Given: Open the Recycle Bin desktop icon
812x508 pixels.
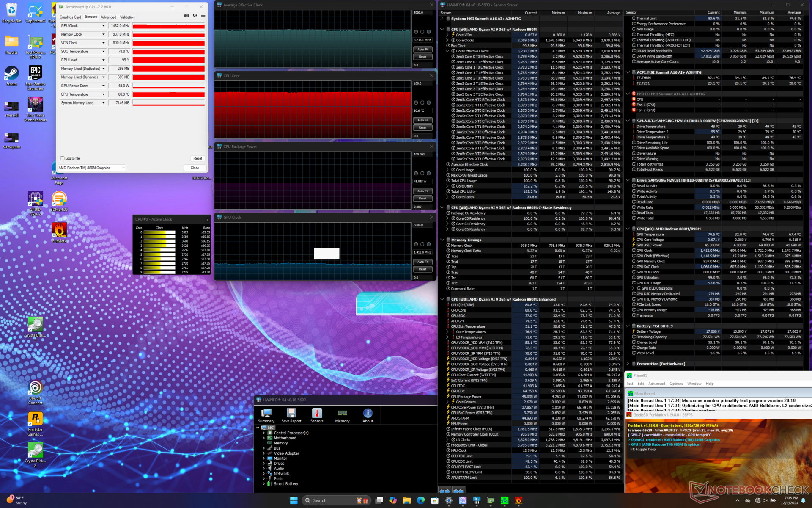Looking at the screenshot, I should point(11,14).
